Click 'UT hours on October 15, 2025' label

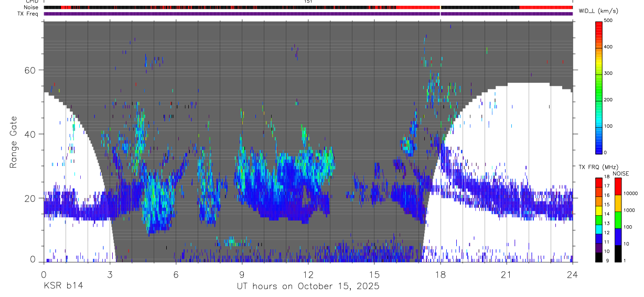point(307,286)
